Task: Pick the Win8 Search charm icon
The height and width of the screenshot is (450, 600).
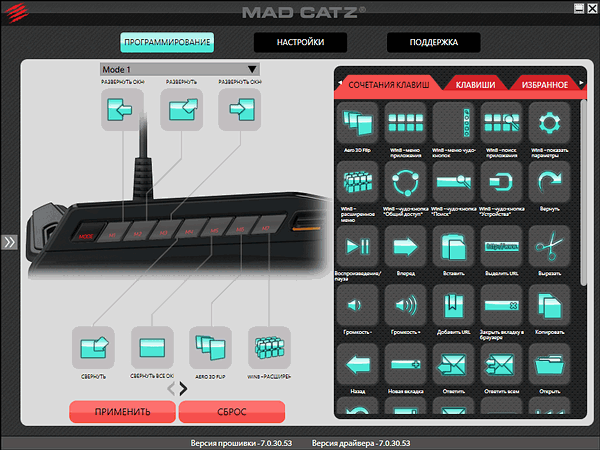Action: coord(453,182)
